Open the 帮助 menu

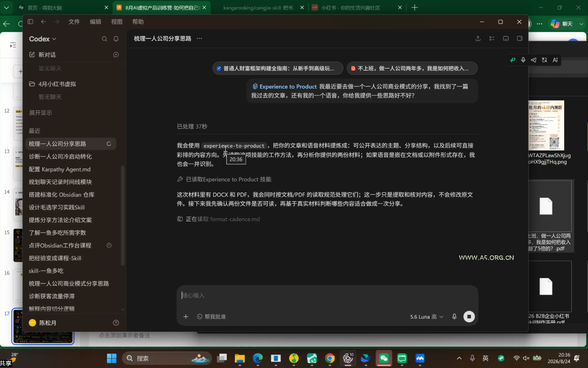[138, 22]
